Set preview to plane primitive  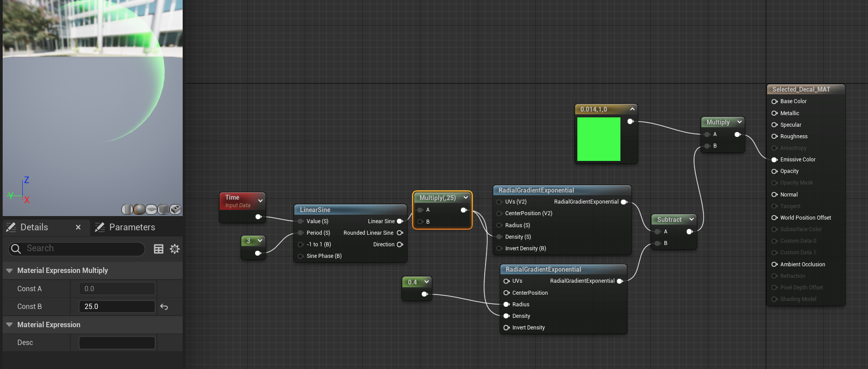click(151, 209)
